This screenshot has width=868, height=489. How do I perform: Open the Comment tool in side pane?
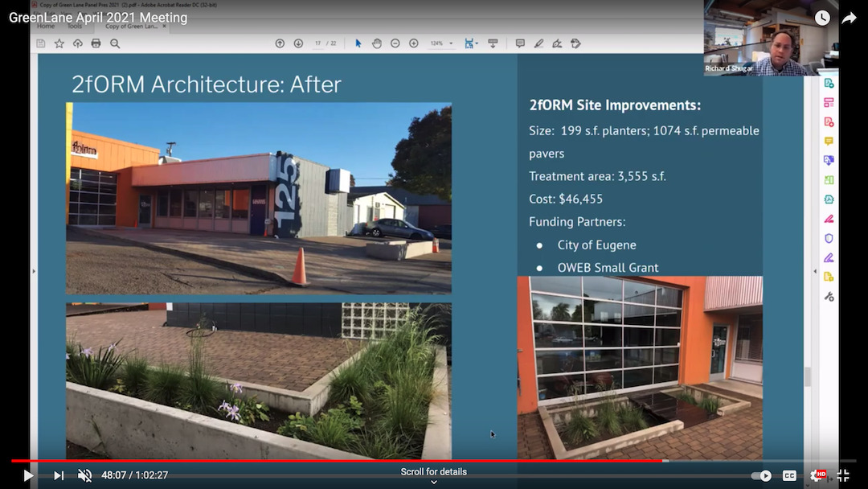coord(829,142)
